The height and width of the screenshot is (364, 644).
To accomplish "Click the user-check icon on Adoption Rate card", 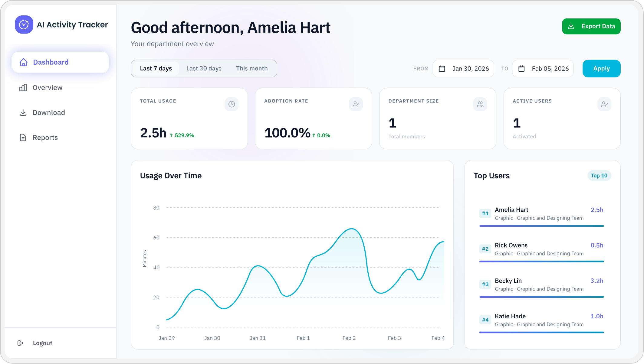I will point(356,104).
